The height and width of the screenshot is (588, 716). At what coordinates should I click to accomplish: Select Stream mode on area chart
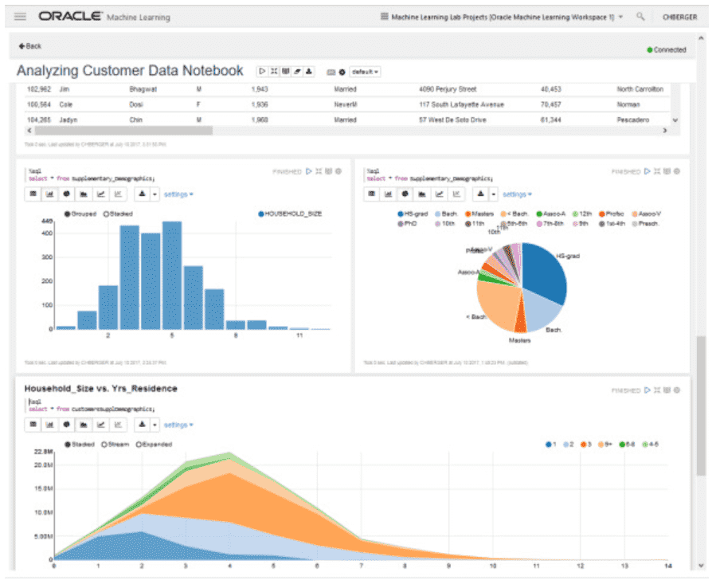(x=115, y=445)
